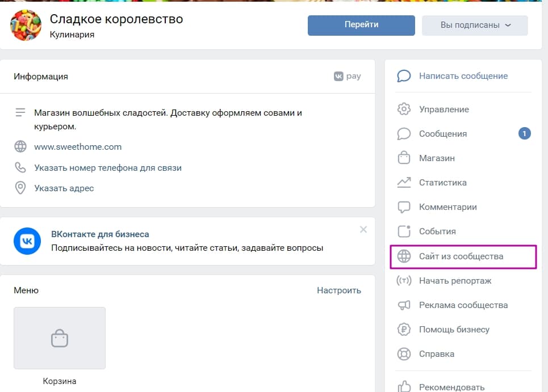Expand the Сайт из сообщества highlighted item

click(462, 256)
